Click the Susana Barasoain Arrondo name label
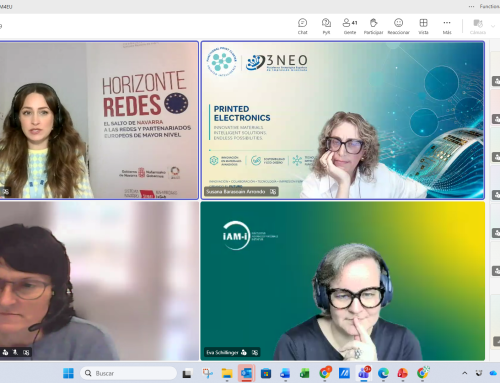Screen dimensions: 500x383 235,192
